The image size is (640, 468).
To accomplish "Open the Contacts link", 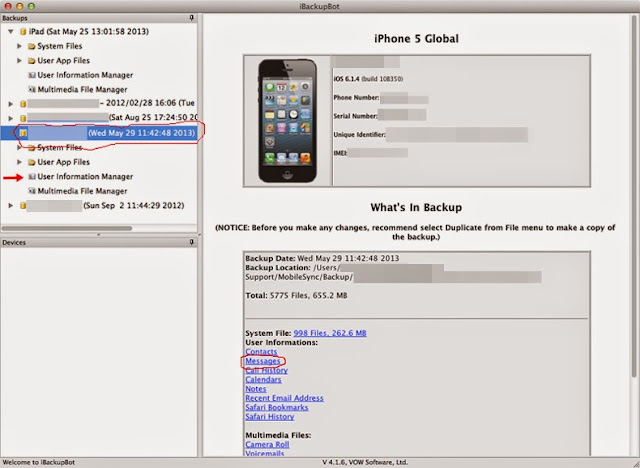I will pos(261,351).
